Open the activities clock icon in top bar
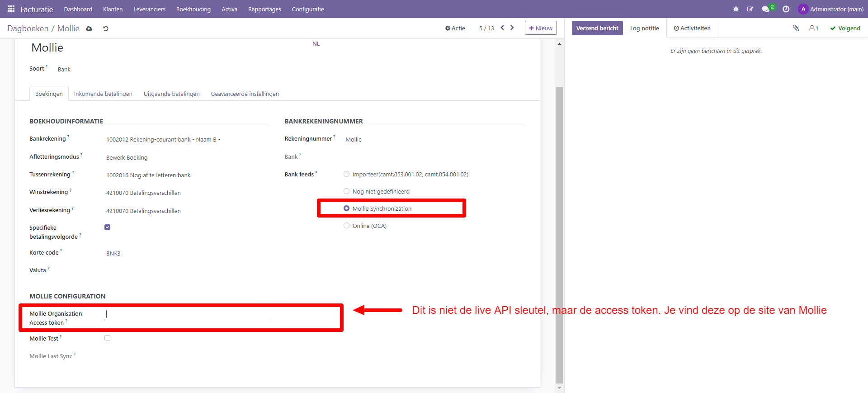This screenshot has width=868, height=393. [786, 9]
